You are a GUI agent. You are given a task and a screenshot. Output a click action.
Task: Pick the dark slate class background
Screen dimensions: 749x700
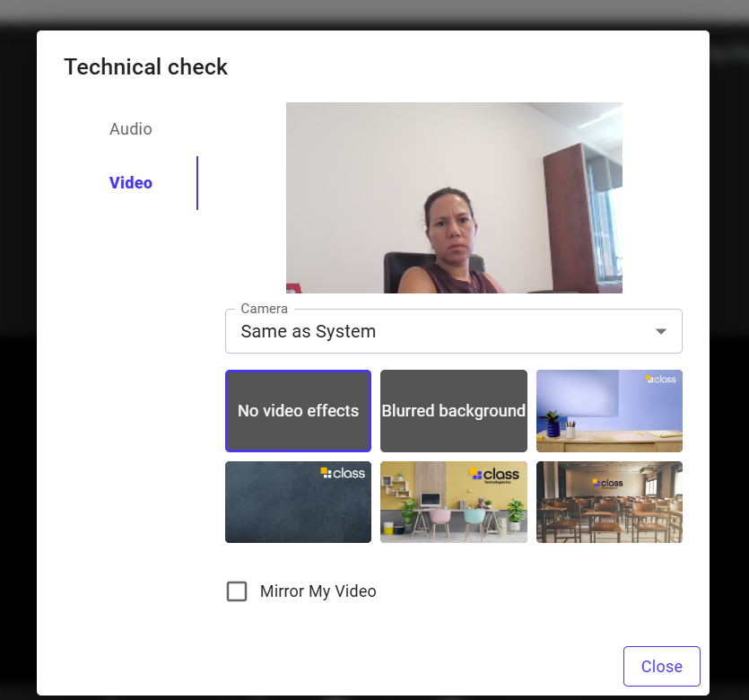(298, 502)
